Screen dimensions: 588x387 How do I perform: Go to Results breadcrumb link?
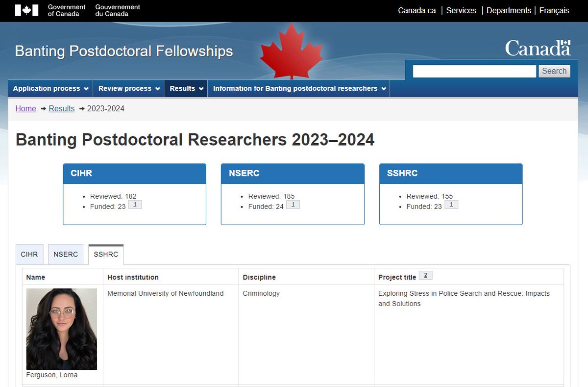click(62, 109)
